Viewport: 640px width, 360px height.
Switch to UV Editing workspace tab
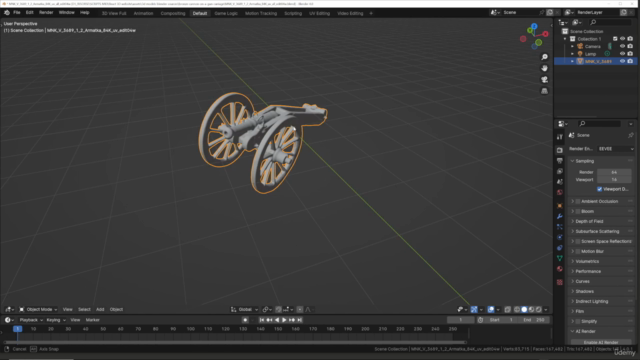(x=319, y=13)
